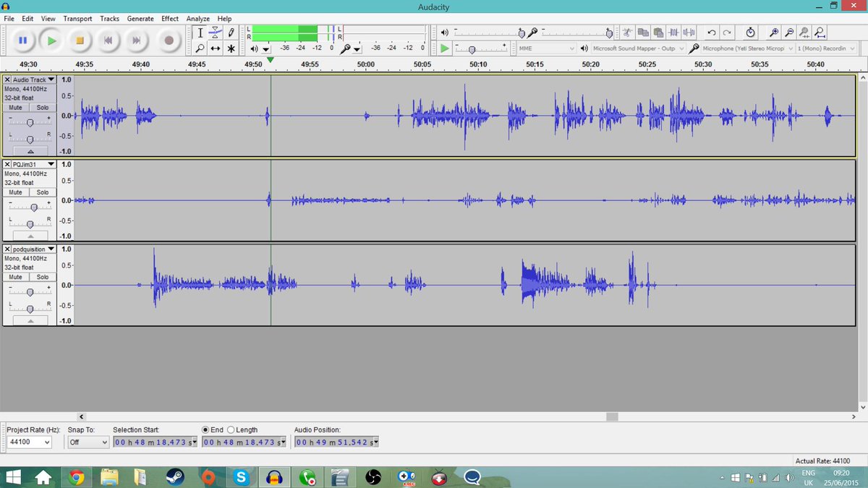Close the Audio Track with its X button
The width and height of the screenshot is (868, 488).
coord(7,80)
